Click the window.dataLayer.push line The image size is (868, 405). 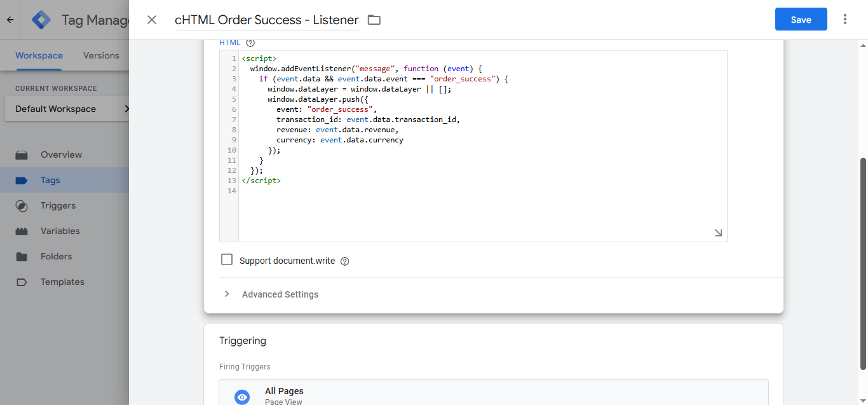coord(316,99)
